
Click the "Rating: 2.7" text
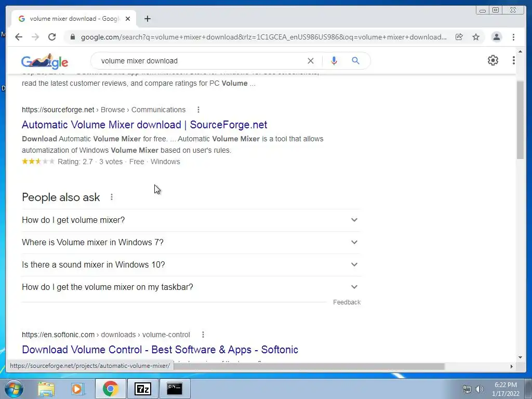point(75,162)
